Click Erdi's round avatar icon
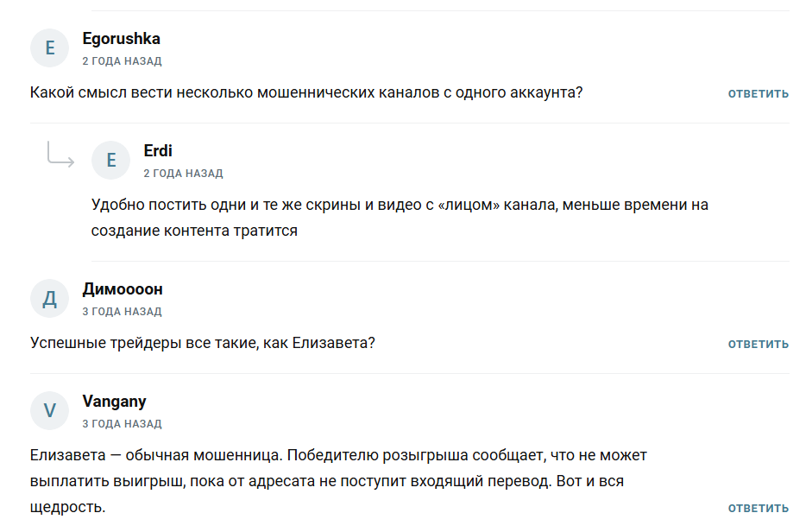The width and height of the screenshot is (812, 532). (110, 160)
